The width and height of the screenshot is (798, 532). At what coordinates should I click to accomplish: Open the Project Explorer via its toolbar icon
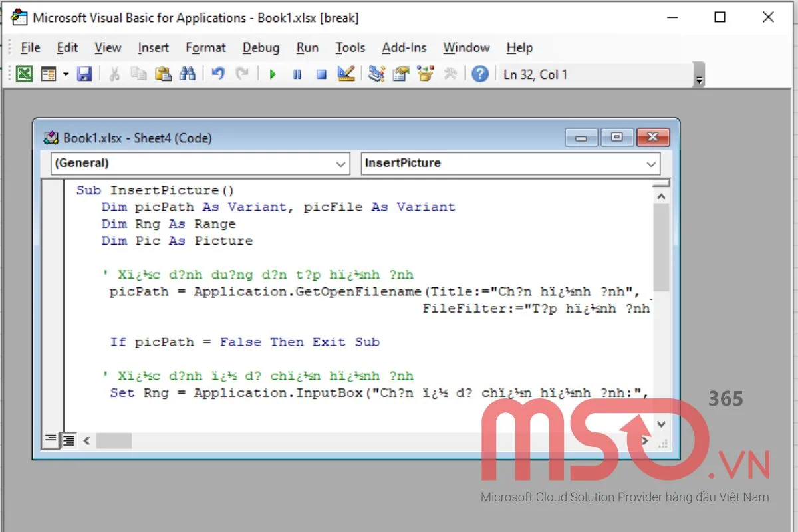[x=376, y=74]
